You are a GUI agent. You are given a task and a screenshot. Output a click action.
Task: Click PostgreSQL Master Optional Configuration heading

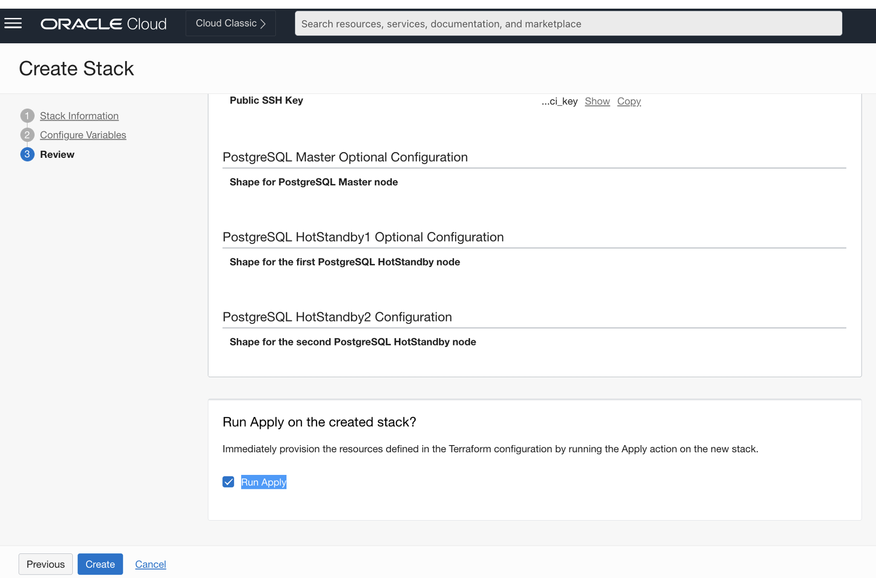345,157
